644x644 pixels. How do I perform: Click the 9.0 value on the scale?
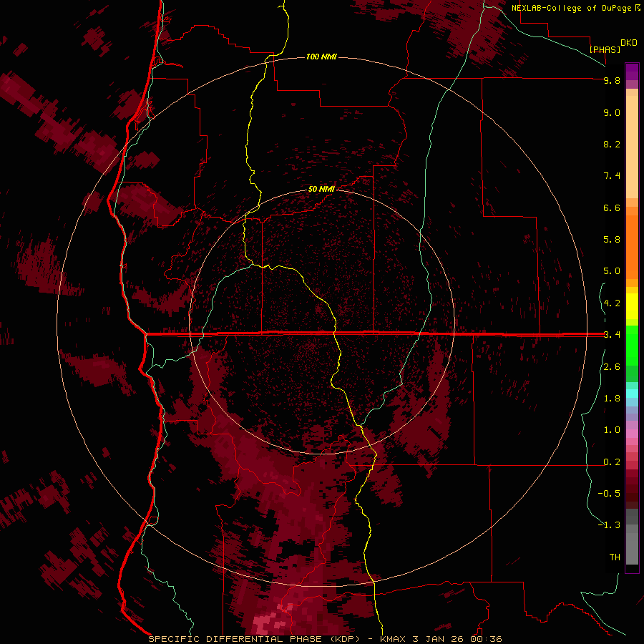tap(612, 112)
